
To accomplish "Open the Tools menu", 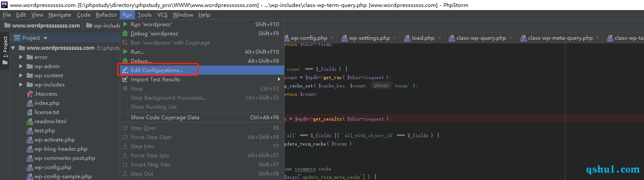I will [145, 15].
